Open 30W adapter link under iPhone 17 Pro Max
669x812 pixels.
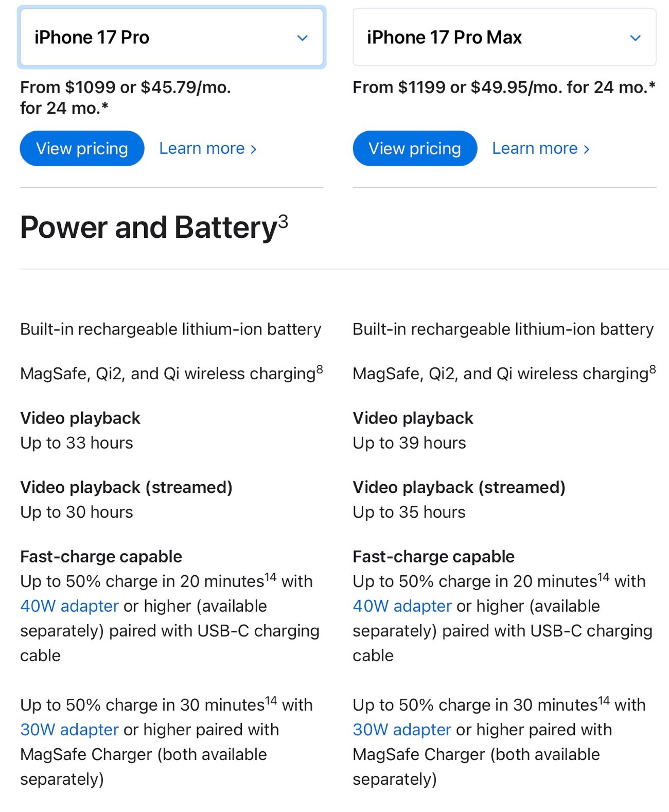click(402, 730)
